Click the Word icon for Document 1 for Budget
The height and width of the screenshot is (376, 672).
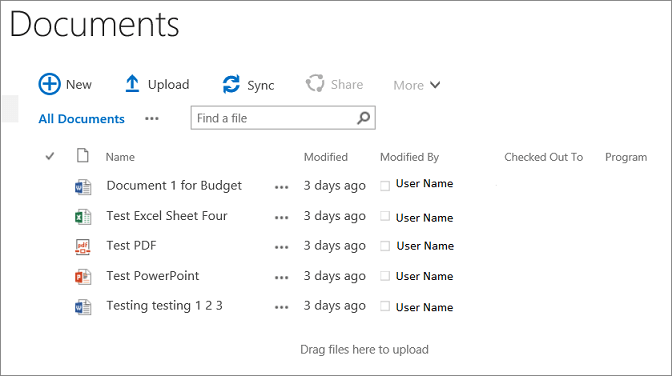(83, 187)
